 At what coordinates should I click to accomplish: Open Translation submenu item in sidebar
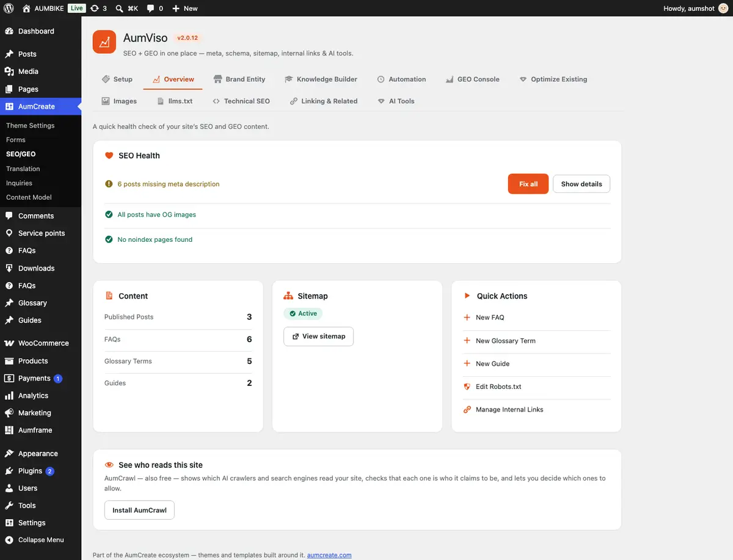coord(23,169)
